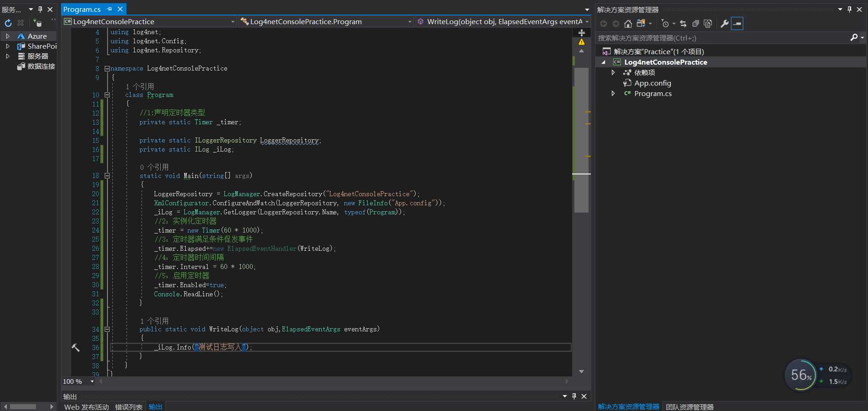Toggle auto-hide pin on Server Explorer

[x=40, y=9]
